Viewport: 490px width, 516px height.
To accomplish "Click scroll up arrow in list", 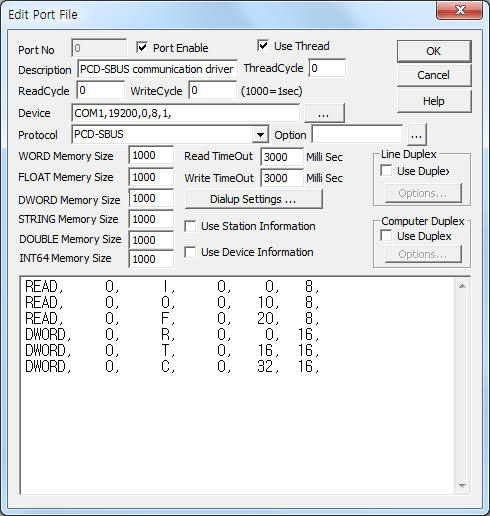I will [462, 286].
